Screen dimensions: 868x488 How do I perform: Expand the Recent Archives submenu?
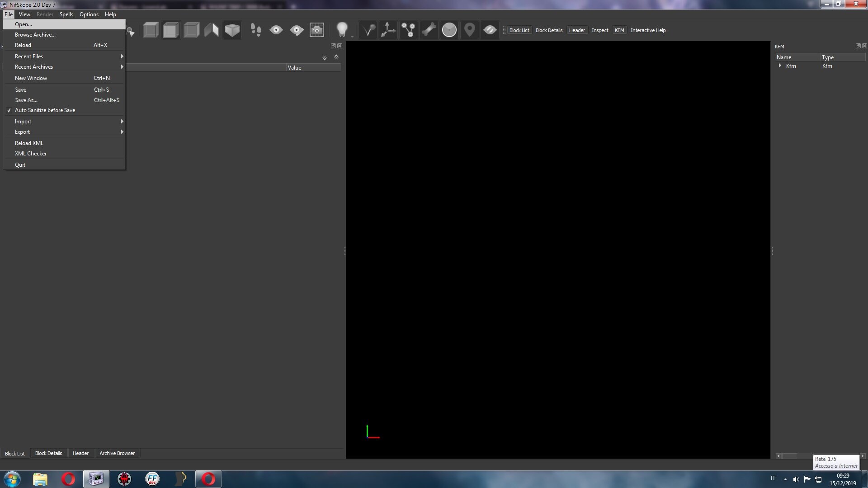coord(64,67)
